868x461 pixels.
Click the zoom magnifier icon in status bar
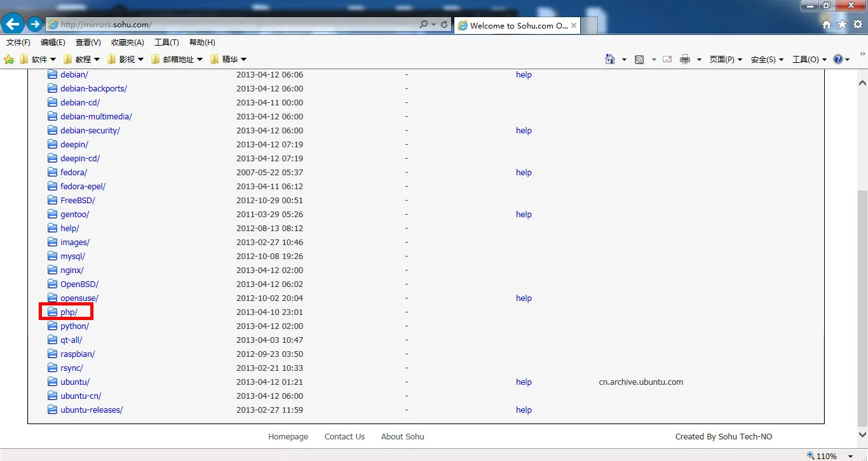[810, 455]
